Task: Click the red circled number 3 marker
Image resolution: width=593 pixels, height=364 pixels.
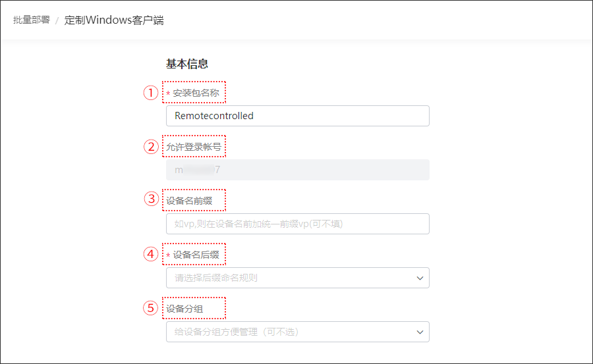Action: click(x=152, y=199)
